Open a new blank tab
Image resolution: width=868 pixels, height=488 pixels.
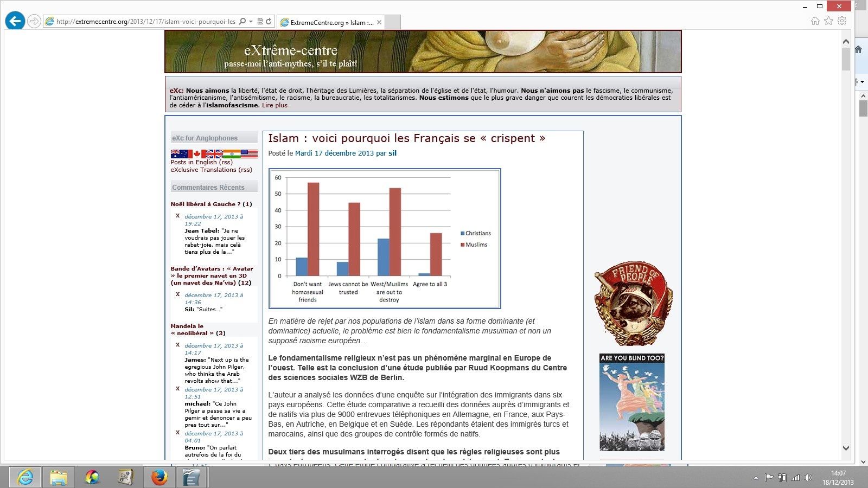tap(393, 22)
